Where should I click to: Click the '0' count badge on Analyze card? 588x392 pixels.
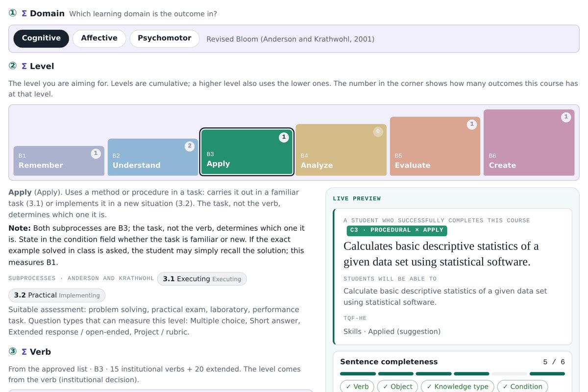pyautogui.click(x=378, y=132)
